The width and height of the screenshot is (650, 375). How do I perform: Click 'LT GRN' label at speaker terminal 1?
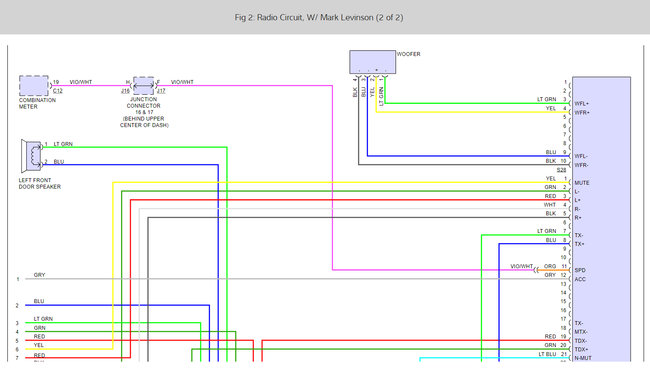[x=63, y=144]
